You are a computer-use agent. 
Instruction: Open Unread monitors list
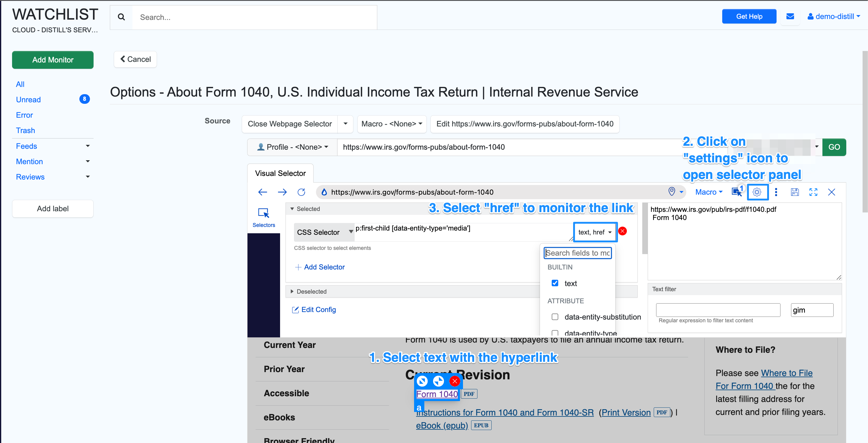pyautogui.click(x=28, y=100)
